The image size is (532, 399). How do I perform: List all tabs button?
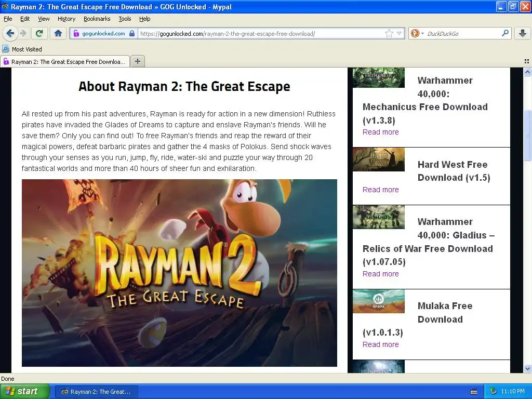click(527, 61)
